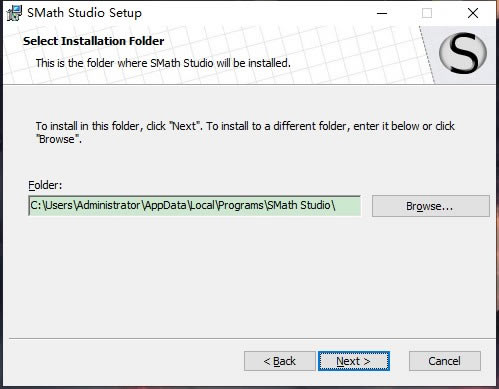Click the empty area below the folder field
The height and width of the screenshot is (389, 499).
(248, 277)
